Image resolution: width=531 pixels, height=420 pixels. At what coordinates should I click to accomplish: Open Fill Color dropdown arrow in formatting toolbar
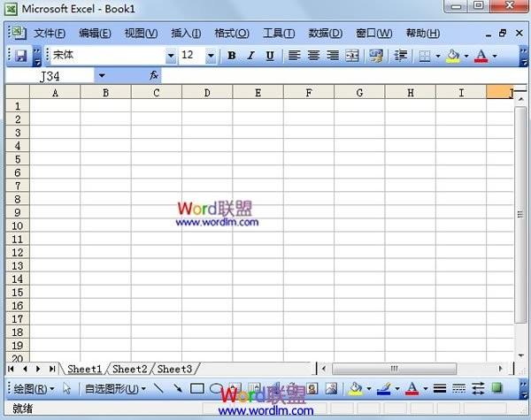coord(466,56)
